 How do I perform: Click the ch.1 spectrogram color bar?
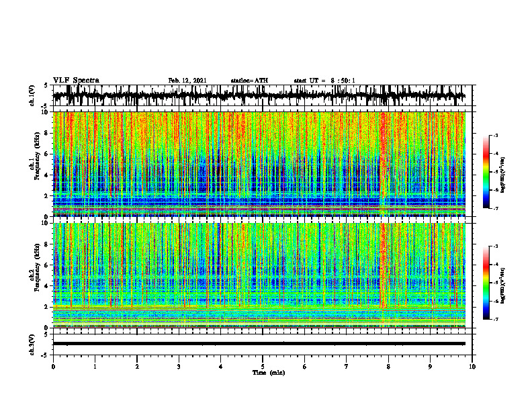486,172
